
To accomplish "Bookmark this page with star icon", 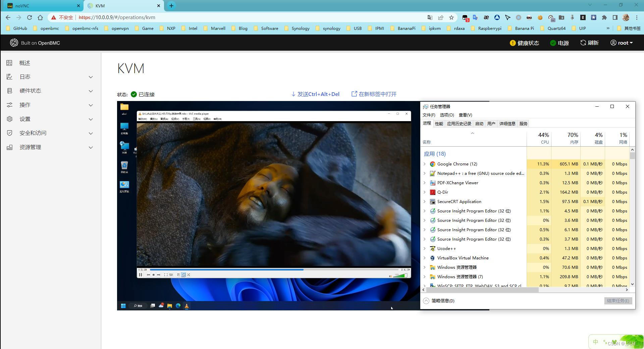I will point(451,17).
